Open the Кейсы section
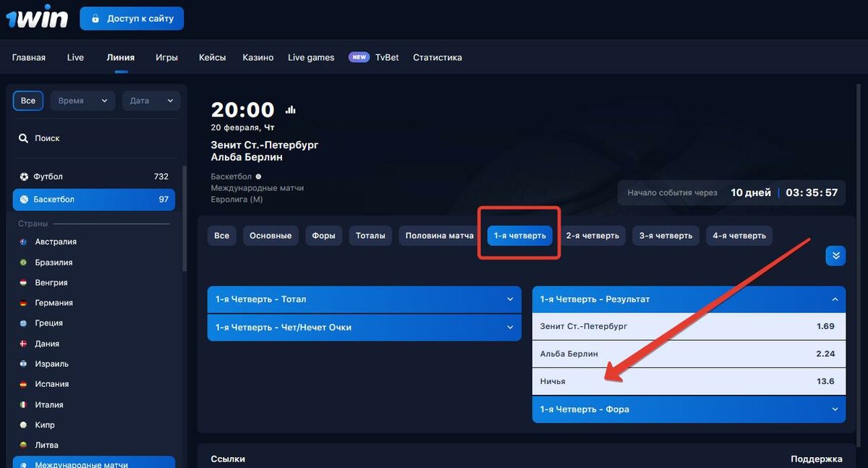 pos(213,58)
